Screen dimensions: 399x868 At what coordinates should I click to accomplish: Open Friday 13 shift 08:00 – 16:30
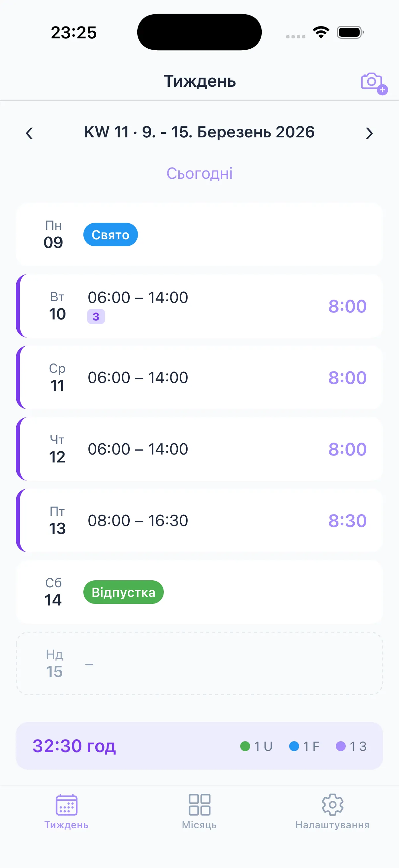coord(199,520)
